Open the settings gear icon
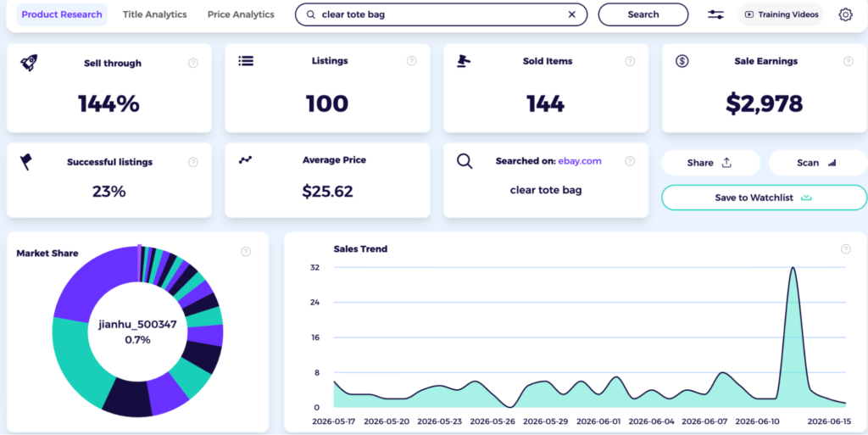Viewport: 868px width, 435px height. (x=845, y=14)
